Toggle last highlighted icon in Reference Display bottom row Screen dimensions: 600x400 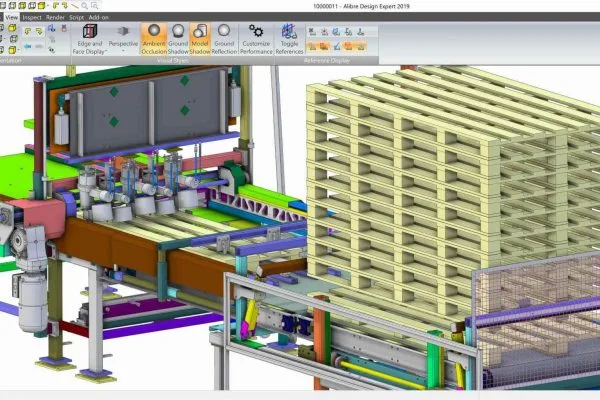(360, 46)
